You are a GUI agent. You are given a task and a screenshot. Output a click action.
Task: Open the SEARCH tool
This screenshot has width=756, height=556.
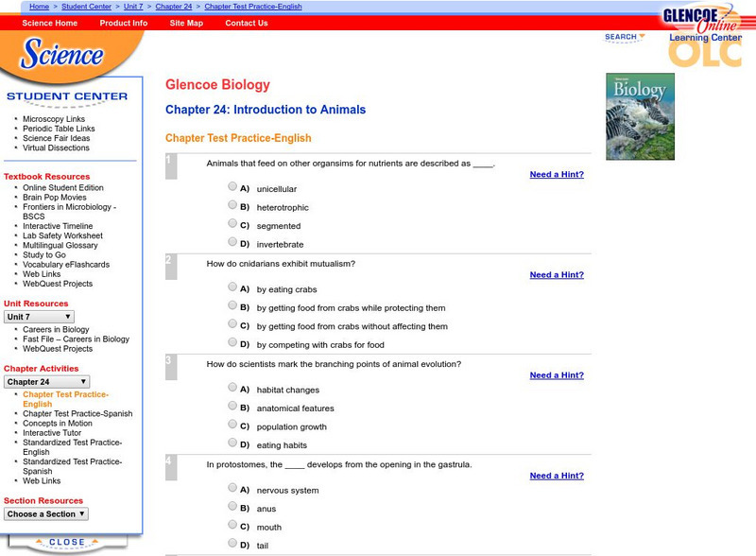pos(623,37)
